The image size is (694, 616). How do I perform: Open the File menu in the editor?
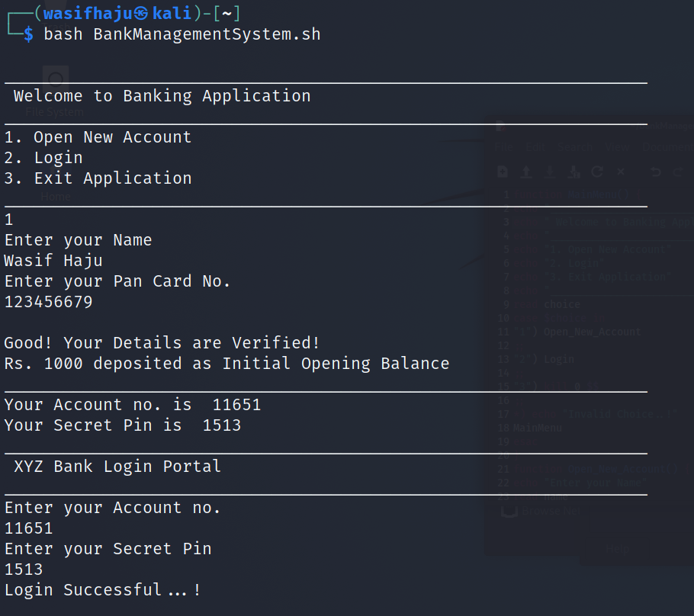(504, 146)
